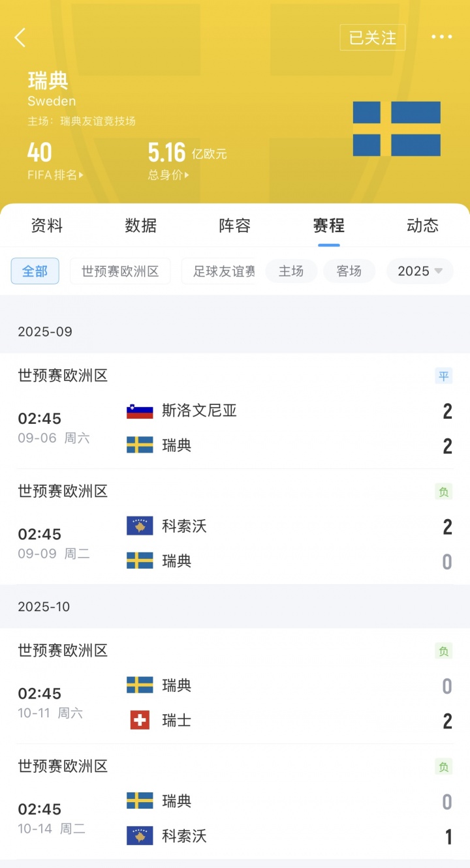Toggle the 已关注 follow button
The width and height of the screenshot is (470, 868).
372,38
